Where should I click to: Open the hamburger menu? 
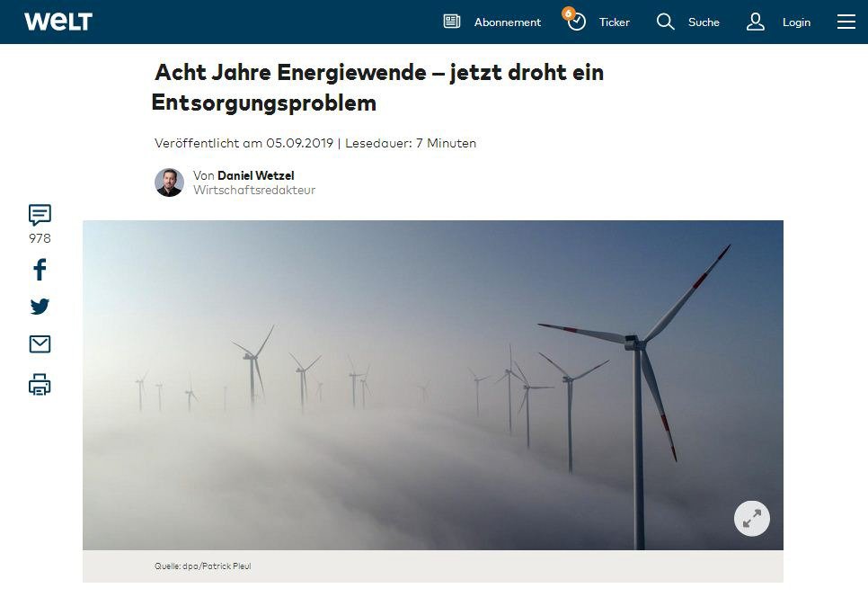[846, 22]
